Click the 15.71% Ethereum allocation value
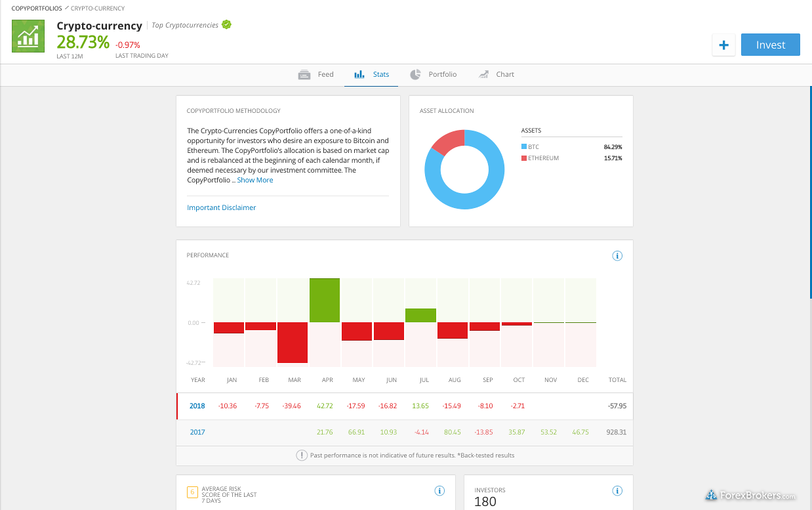 tap(613, 158)
